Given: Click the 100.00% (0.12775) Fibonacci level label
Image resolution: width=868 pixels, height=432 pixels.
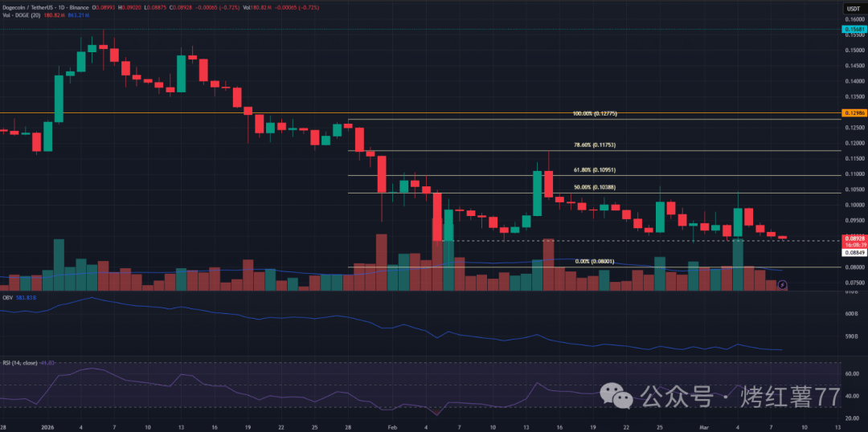Looking at the screenshot, I should click(594, 114).
